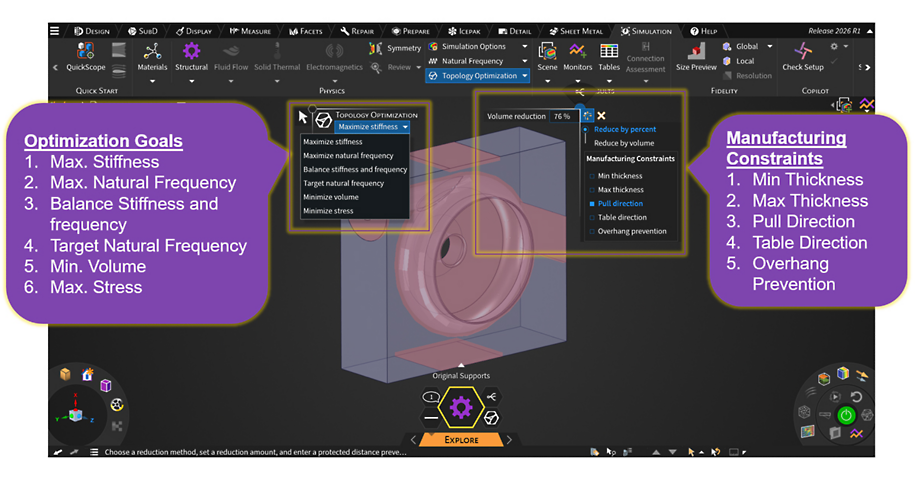Click the Resolution fidelity option

747,75
